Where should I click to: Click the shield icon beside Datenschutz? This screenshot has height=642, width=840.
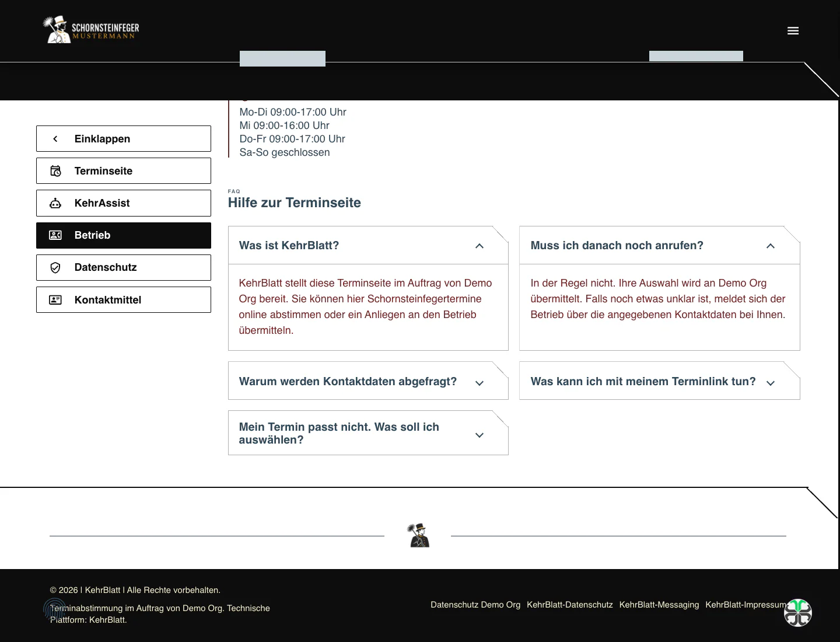tap(55, 267)
